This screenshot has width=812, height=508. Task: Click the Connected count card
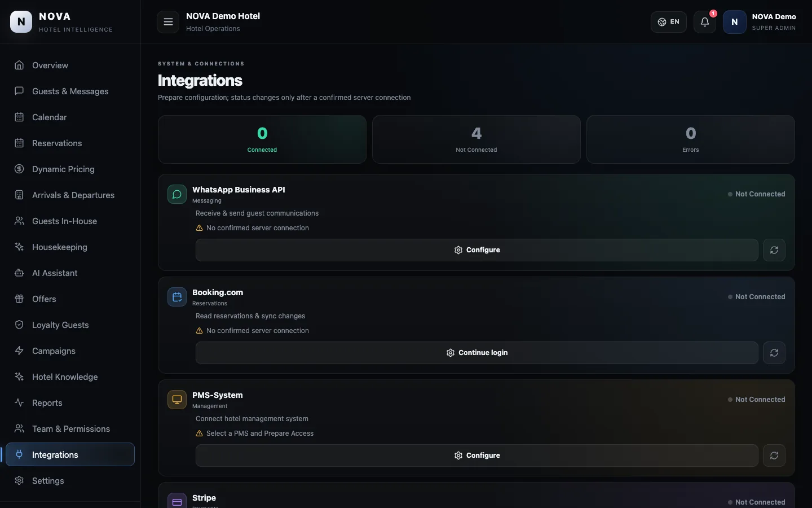[x=262, y=139]
